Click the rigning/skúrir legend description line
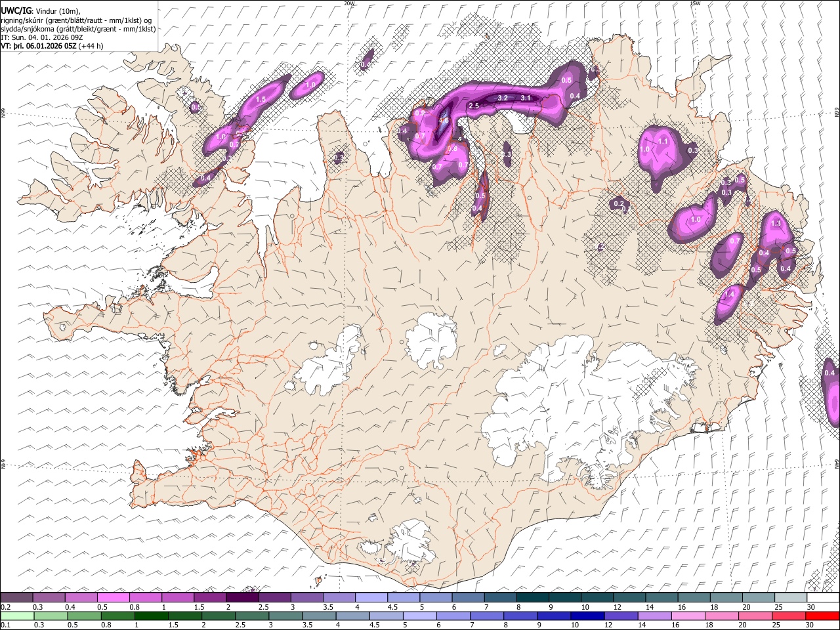Screen dimensions: 840x630 [77, 20]
